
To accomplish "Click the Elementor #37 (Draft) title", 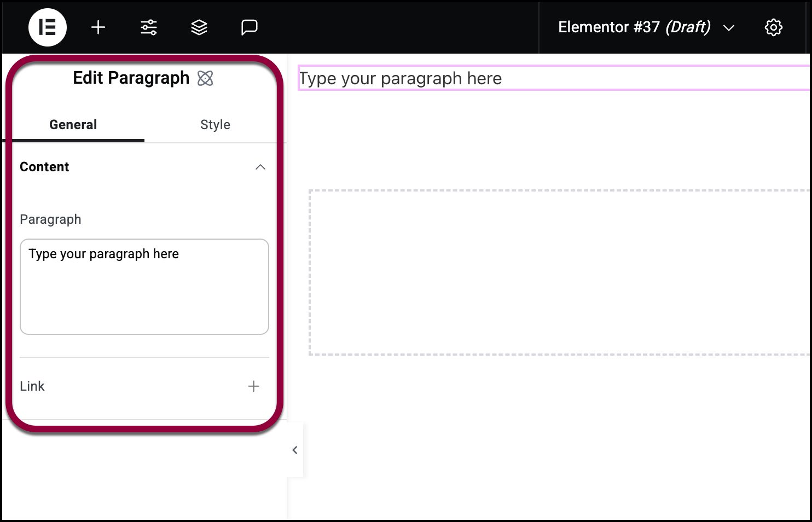I will tap(634, 27).
